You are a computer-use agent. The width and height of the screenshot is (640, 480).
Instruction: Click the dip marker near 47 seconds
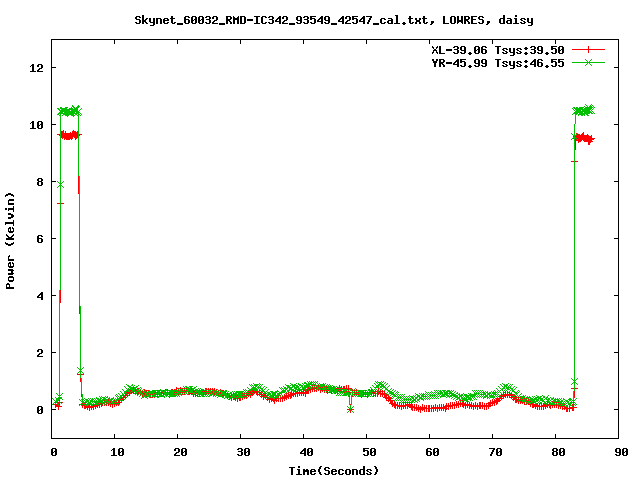[349, 408]
